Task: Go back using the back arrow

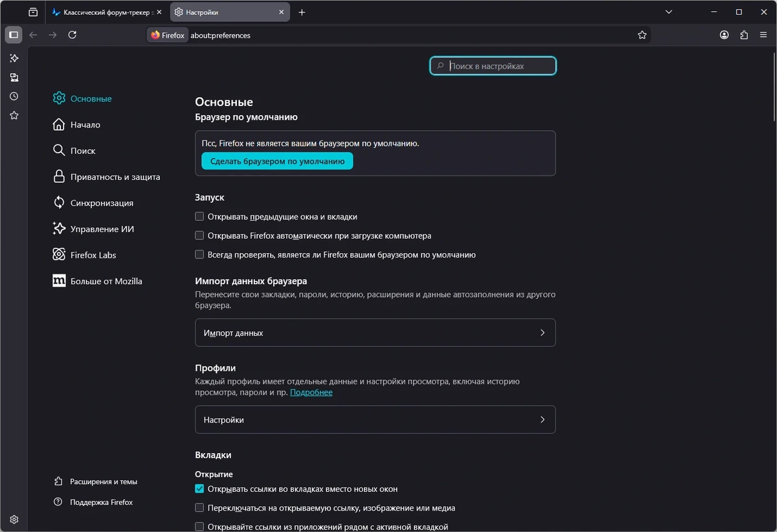Action: [33, 35]
